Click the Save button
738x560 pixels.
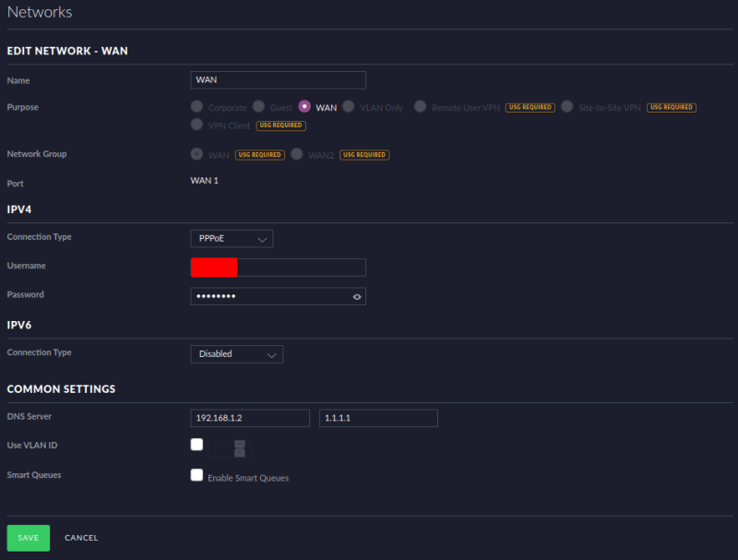point(29,538)
